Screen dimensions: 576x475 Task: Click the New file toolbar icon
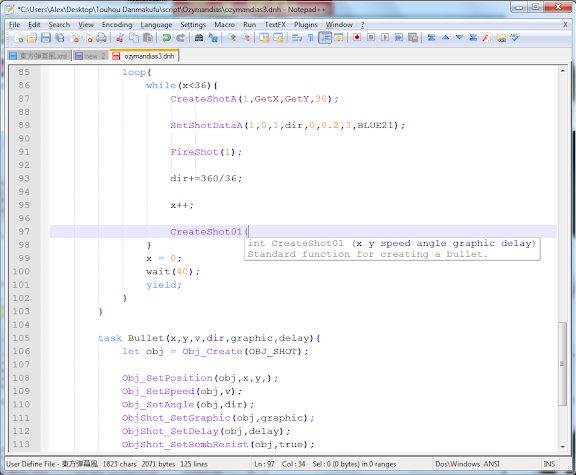[x=18, y=37]
